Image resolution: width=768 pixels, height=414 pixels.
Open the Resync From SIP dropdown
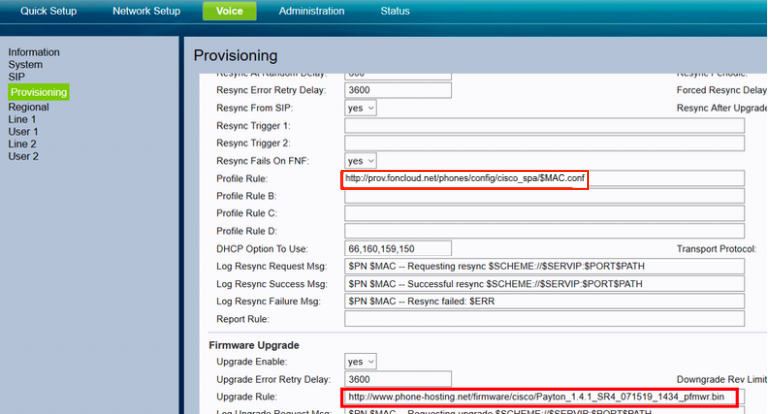tap(360, 108)
